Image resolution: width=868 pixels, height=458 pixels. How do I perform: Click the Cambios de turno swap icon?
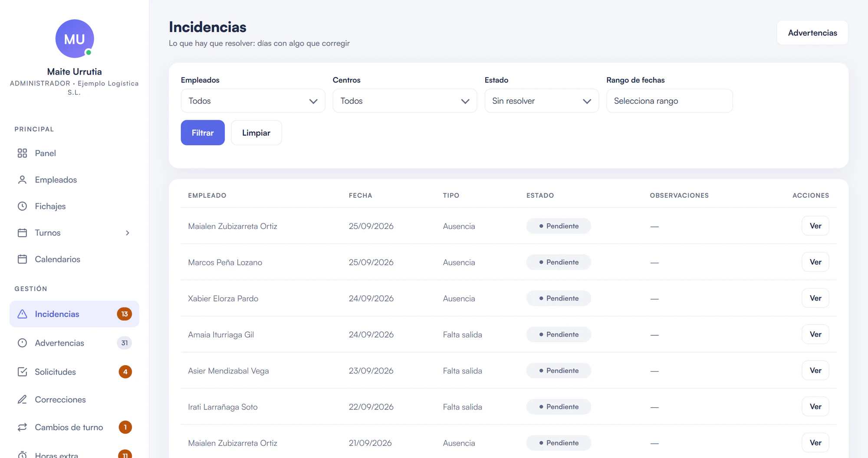pos(22,427)
